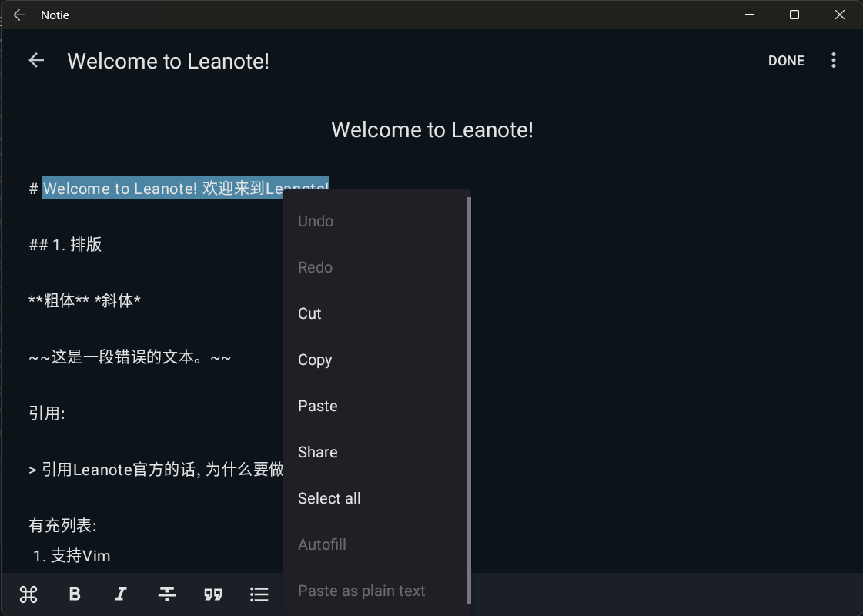
Task: Click the '~~这是一段错误的文本。~~' line
Action: 130,357
